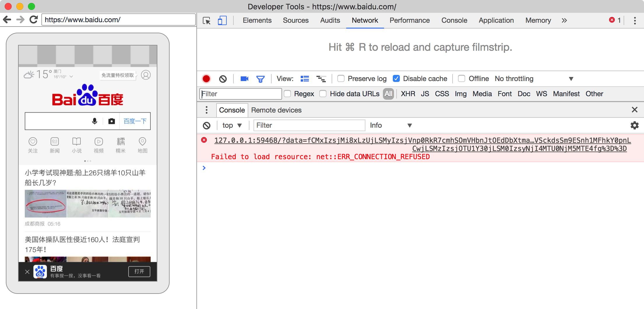The height and width of the screenshot is (309, 644).
Task: Open the drawer's three-dot menu
Action: click(207, 110)
